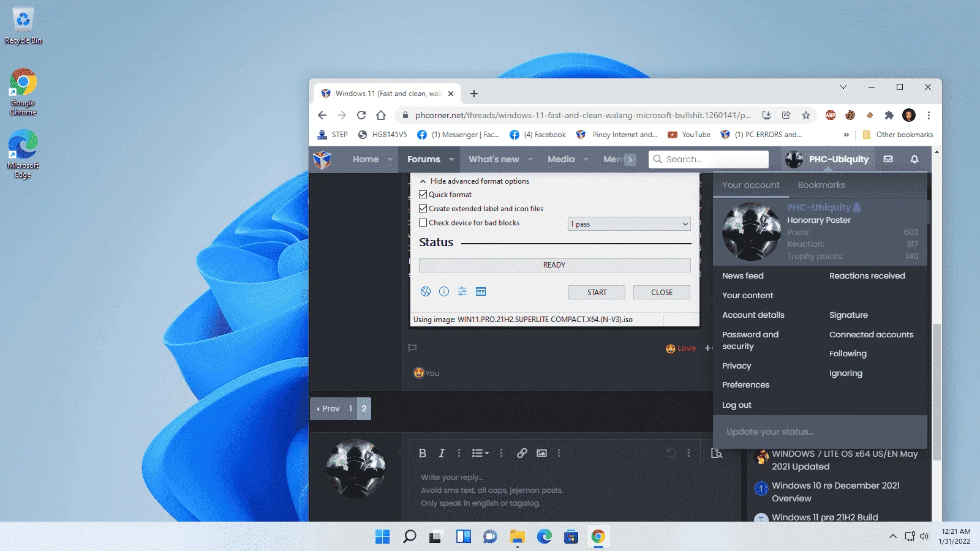The height and width of the screenshot is (551, 980).
Task: Click the PHCorner search field
Action: click(x=709, y=159)
